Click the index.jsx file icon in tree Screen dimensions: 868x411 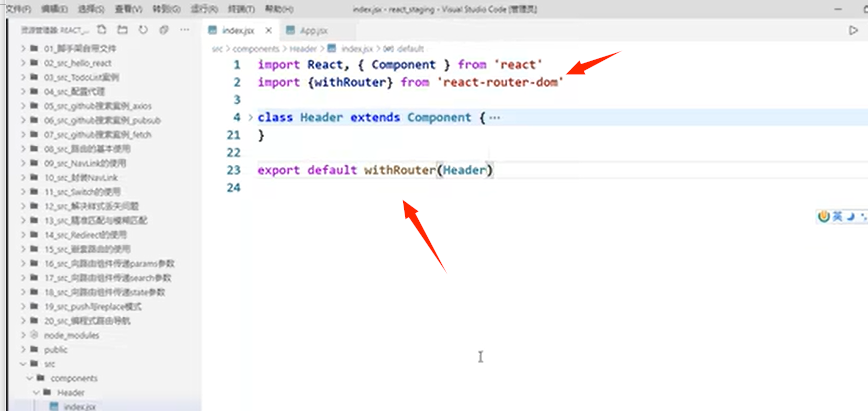[x=54, y=407]
